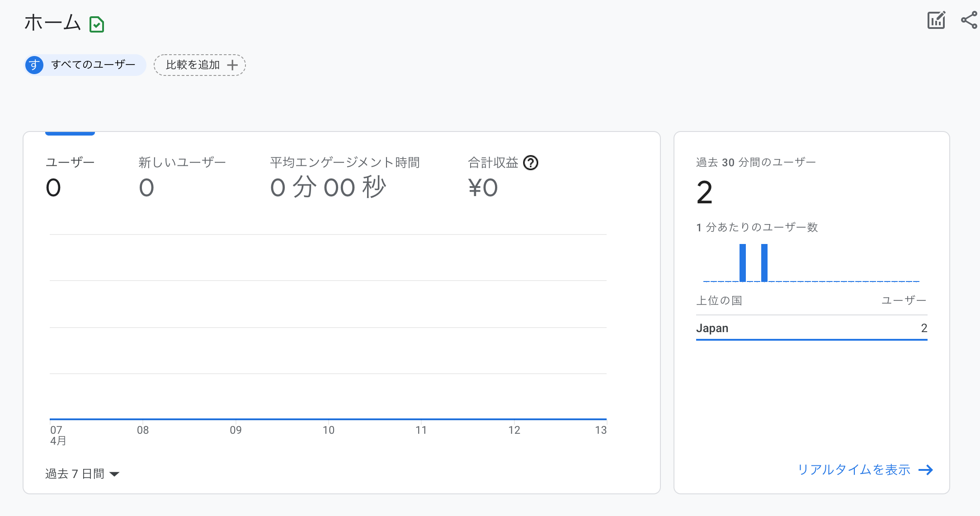
Task: Click the 10 date marker on chart axis
Action: point(329,430)
